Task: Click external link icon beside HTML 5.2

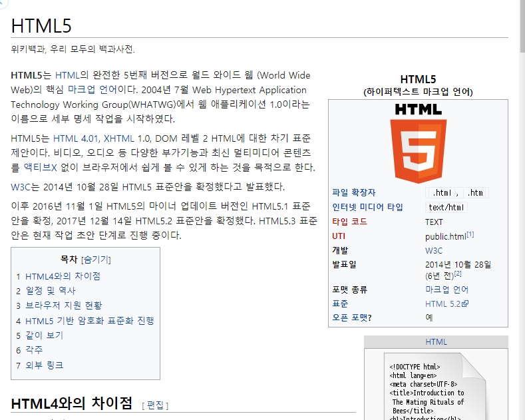Action: [x=465, y=304]
